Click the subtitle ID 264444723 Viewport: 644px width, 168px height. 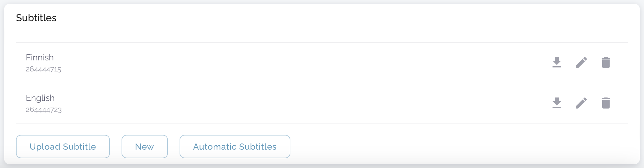pyautogui.click(x=44, y=110)
